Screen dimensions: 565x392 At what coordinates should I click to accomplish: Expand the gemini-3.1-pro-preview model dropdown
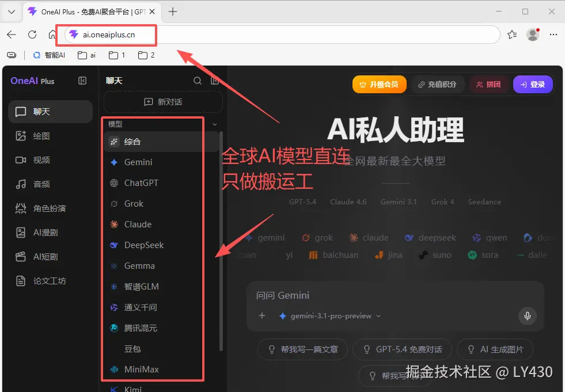coord(378,315)
